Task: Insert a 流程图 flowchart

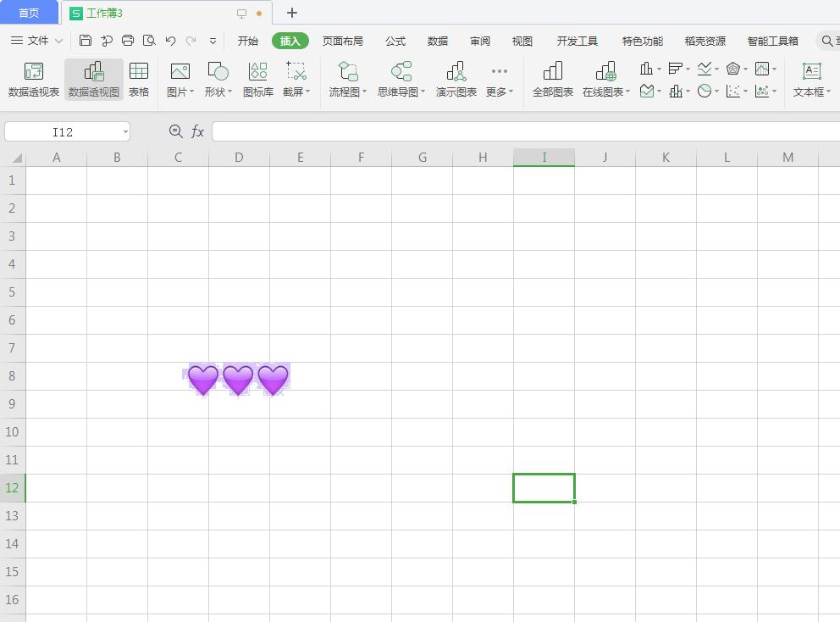Action: point(347,80)
